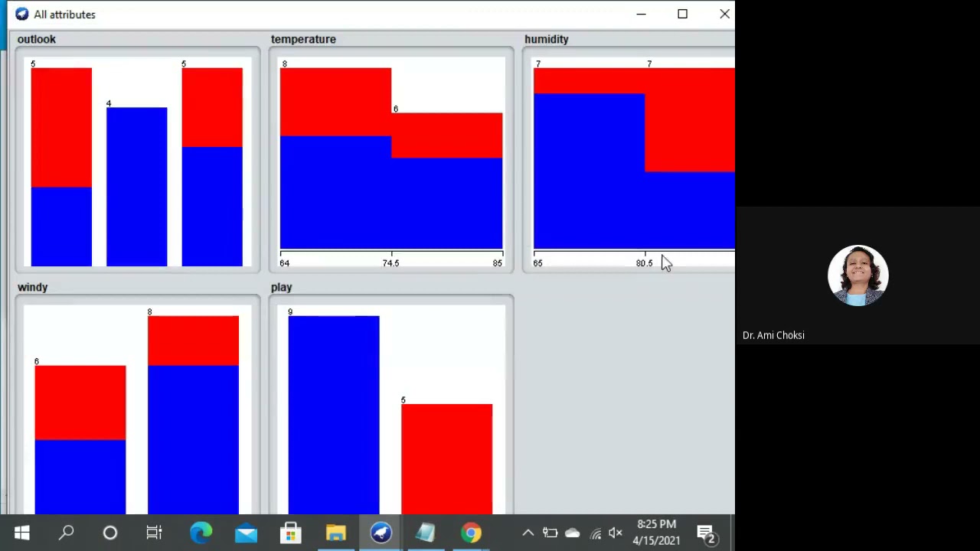Click the muted volume tray icon
Viewport: 980px width, 551px height.
(616, 533)
